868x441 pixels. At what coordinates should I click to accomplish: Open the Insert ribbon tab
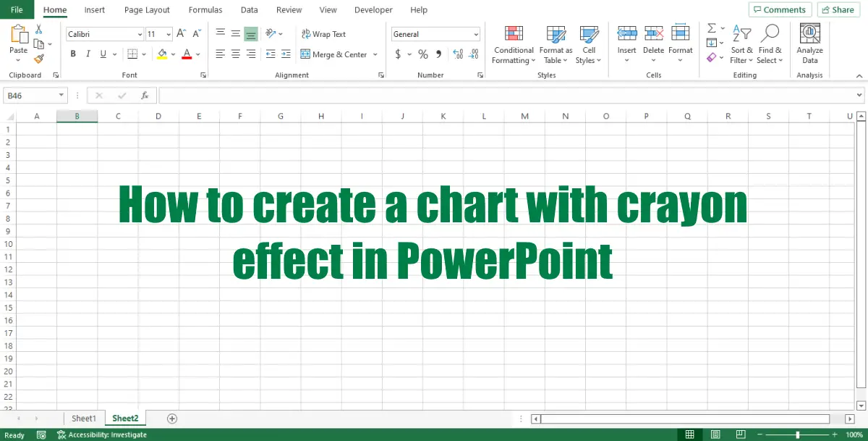[94, 10]
